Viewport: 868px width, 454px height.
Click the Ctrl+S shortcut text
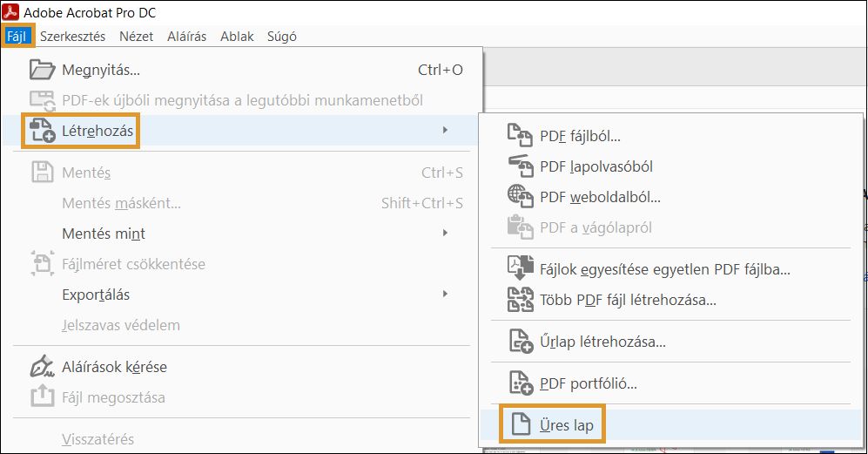tap(441, 173)
